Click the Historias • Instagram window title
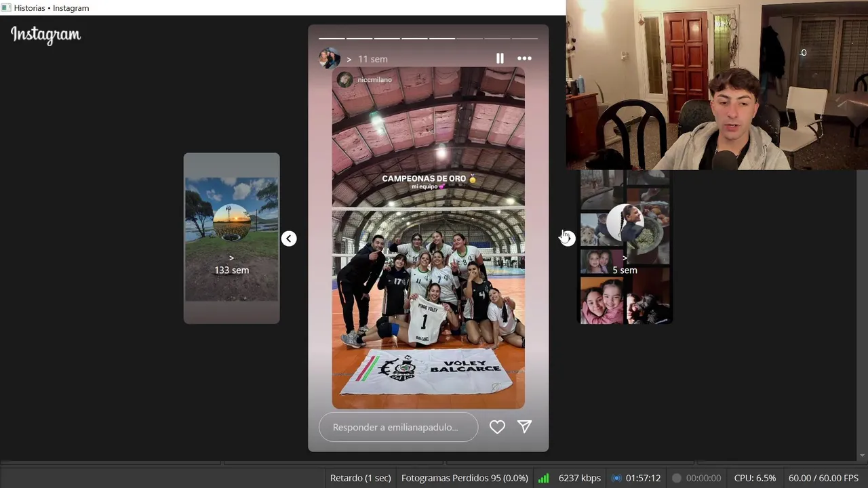868x488 pixels. point(51,8)
